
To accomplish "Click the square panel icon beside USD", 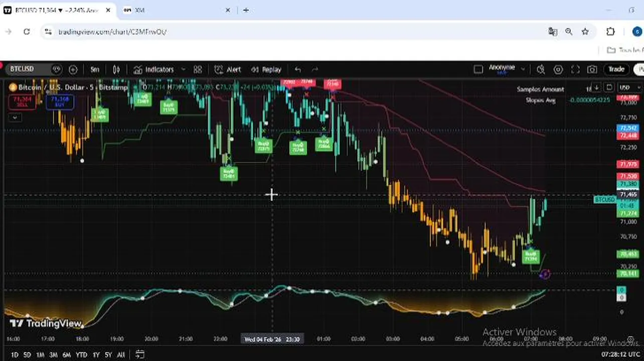I will [x=609, y=87].
